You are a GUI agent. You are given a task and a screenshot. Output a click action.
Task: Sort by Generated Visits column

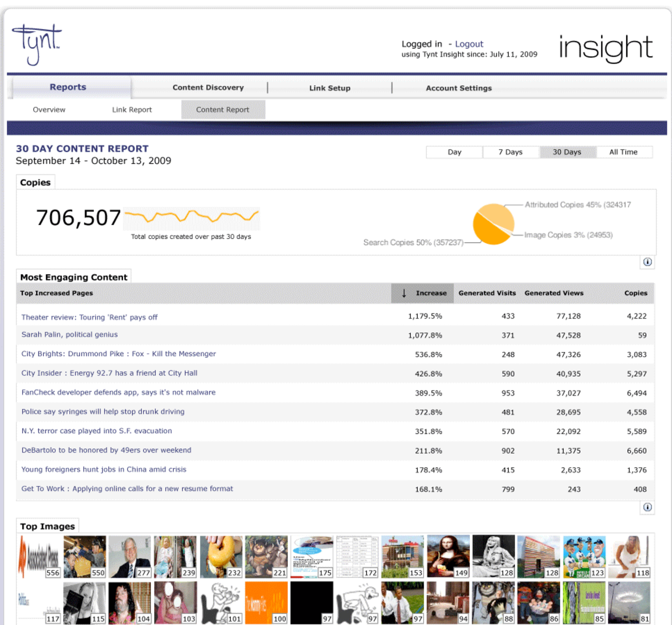(487, 293)
